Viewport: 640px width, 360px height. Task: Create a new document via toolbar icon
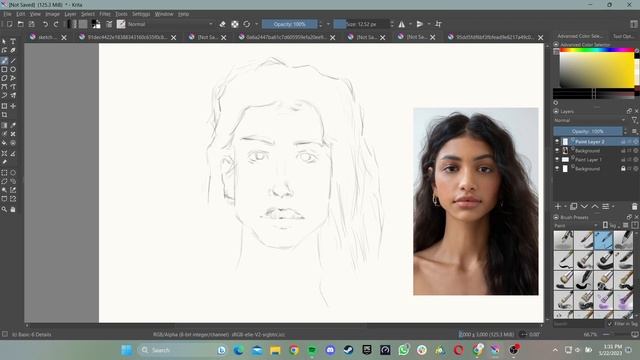click(x=9, y=24)
